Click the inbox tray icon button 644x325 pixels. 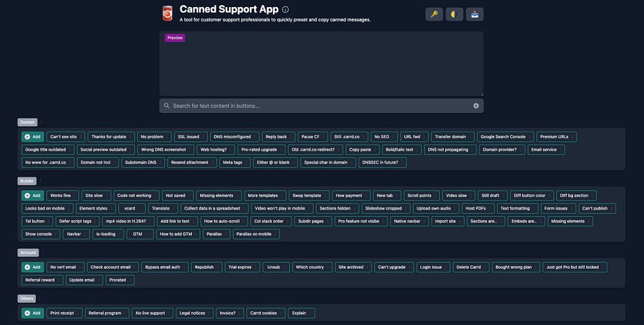475,14
